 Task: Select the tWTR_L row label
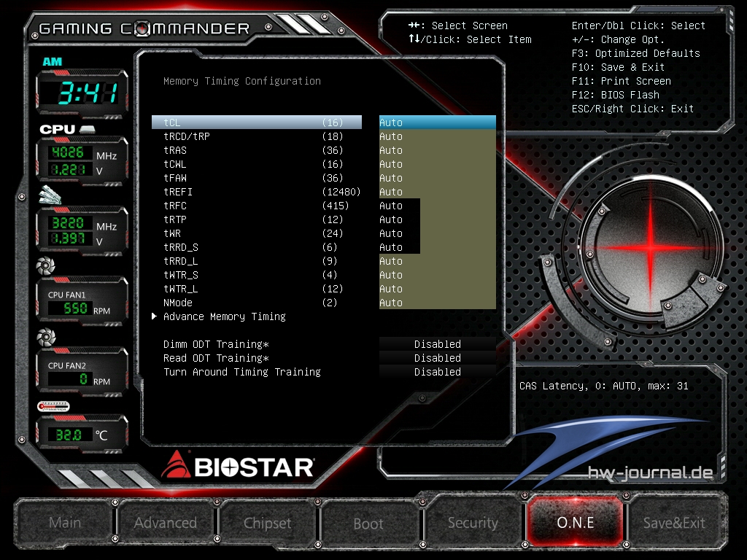[181, 288]
